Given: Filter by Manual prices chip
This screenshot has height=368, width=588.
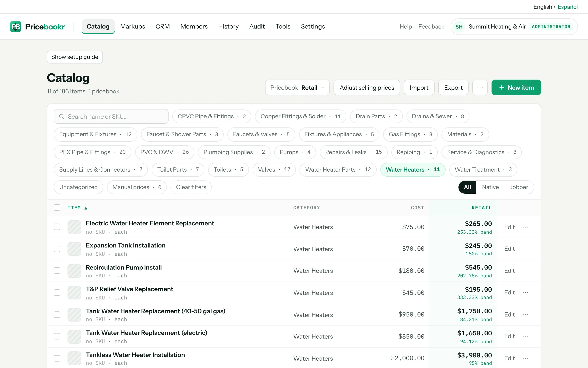Looking at the screenshot, I should (137, 187).
